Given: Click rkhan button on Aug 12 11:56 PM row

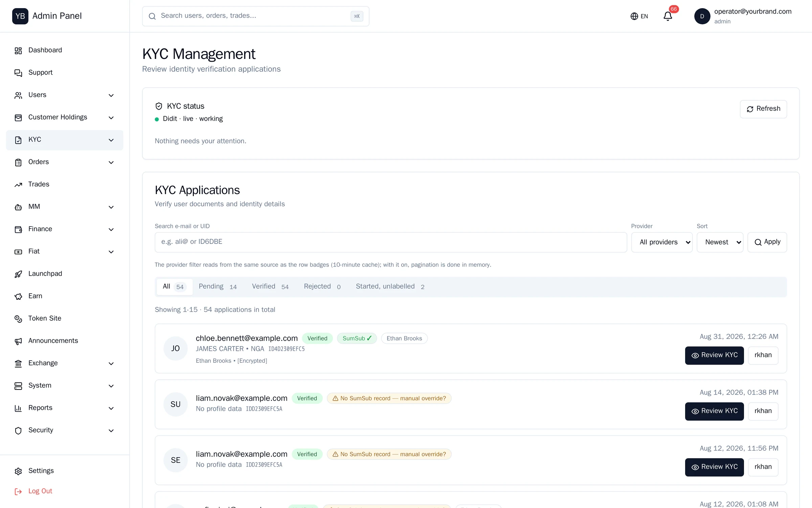Looking at the screenshot, I should point(763,467).
